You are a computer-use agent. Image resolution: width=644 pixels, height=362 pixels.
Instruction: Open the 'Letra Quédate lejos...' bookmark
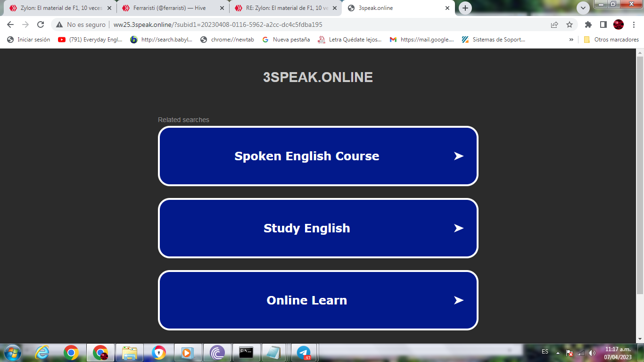pos(350,40)
